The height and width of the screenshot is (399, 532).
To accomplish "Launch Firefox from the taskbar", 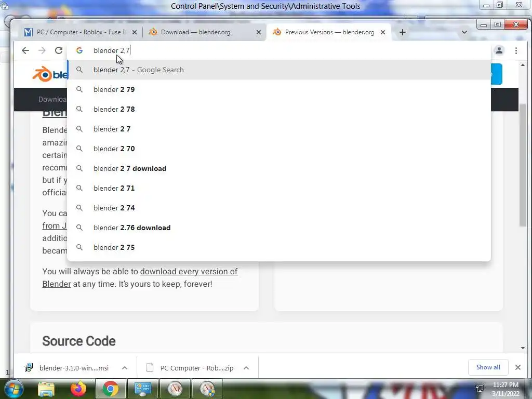I will click(78, 389).
